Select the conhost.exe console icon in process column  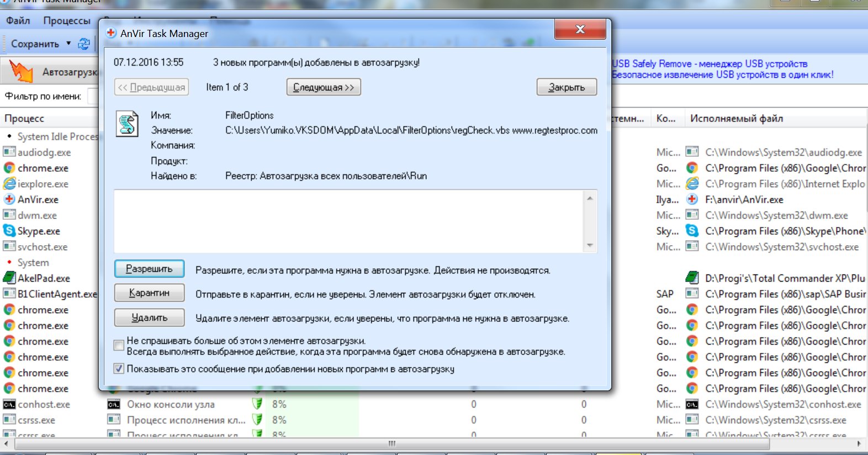9,404
